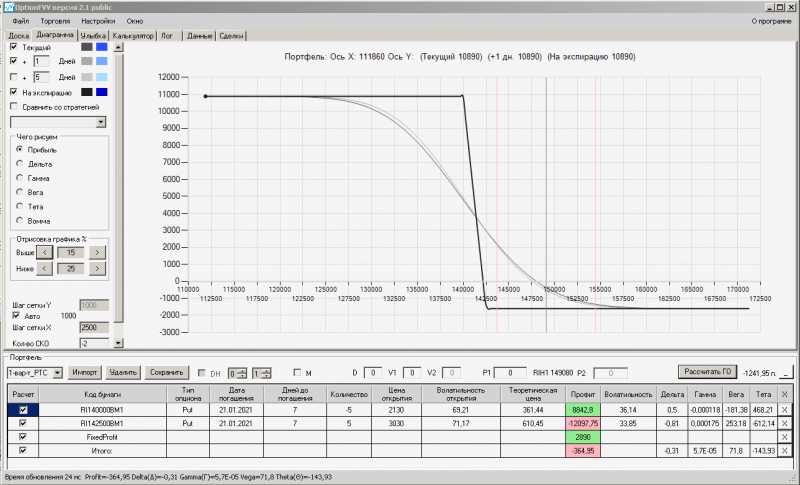Click the Импорт button
Viewport: 800px width, 485px height.
point(85,372)
